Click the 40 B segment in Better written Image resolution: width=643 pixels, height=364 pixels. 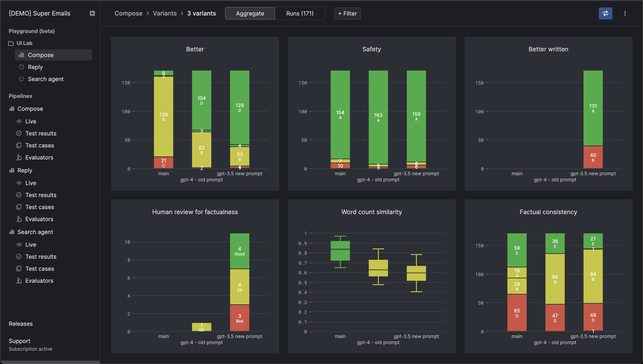click(x=593, y=157)
